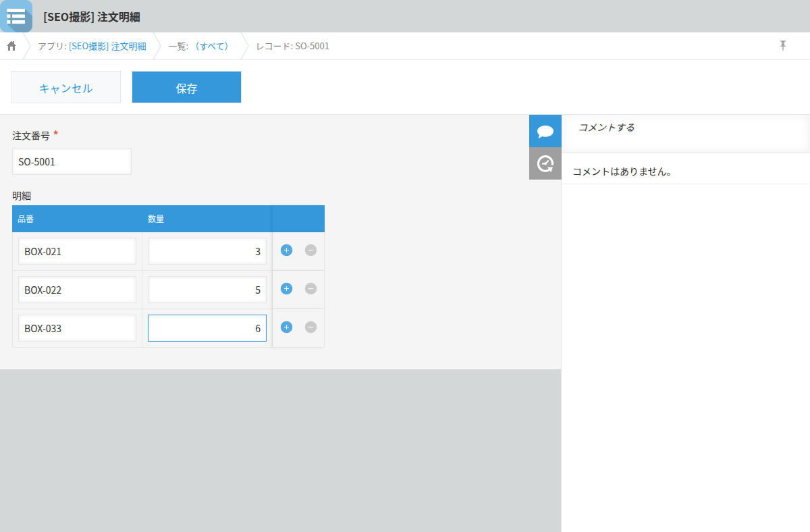Click the [SEO撮影] 注文明細 header title

(x=92, y=17)
